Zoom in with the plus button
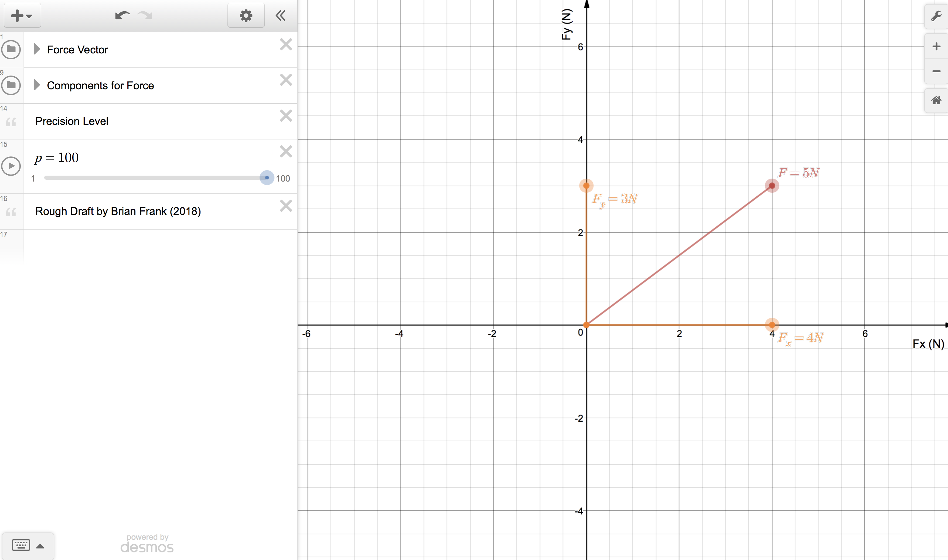 [x=936, y=46]
